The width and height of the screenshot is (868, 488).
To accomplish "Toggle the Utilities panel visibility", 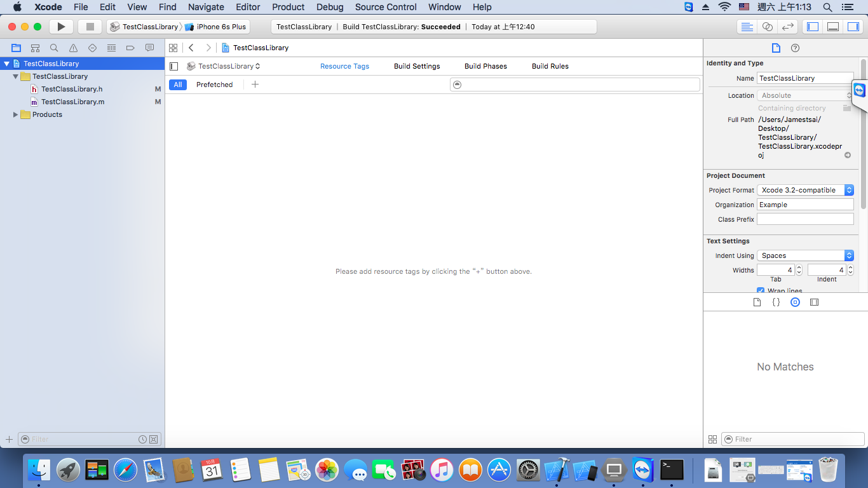I will point(853,27).
